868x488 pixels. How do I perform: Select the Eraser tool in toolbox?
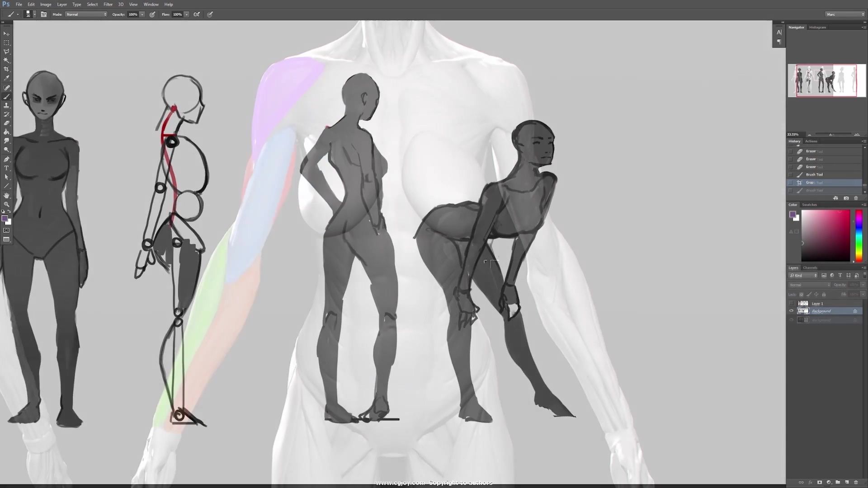(6, 123)
